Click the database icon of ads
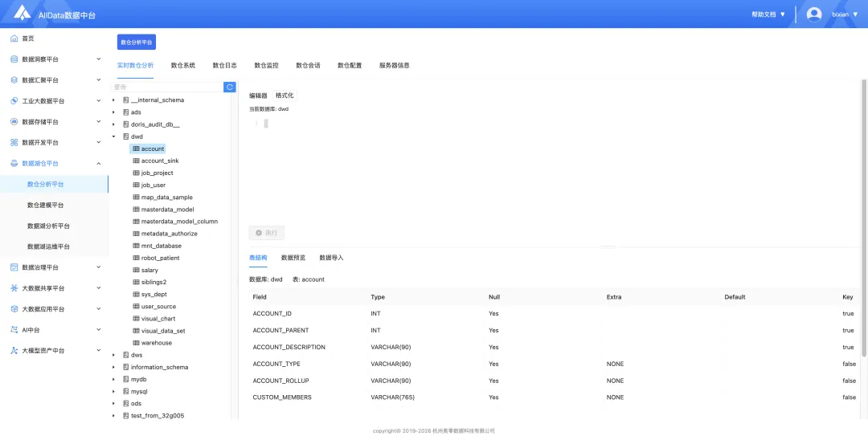The image size is (868, 440). [125, 112]
